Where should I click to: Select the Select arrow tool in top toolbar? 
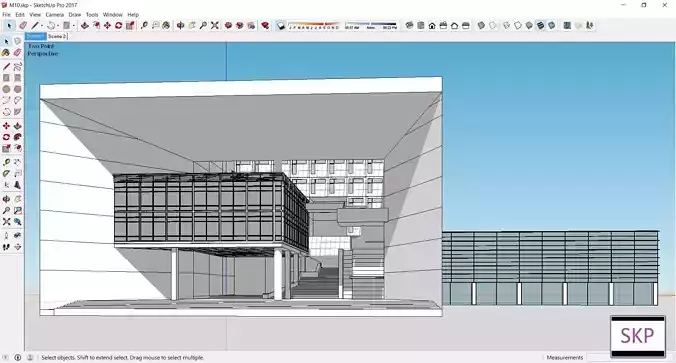click(x=9, y=26)
